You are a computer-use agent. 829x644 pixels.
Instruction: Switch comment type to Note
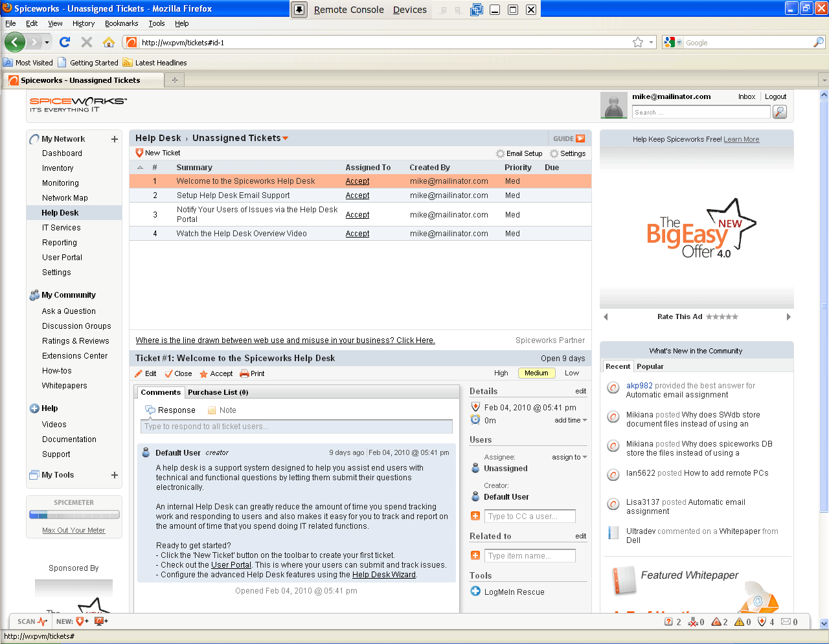pyautogui.click(x=221, y=410)
